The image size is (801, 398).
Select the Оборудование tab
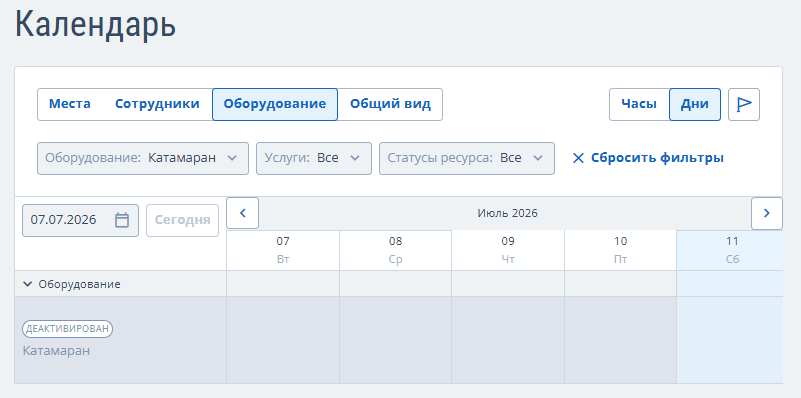pyautogui.click(x=275, y=104)
